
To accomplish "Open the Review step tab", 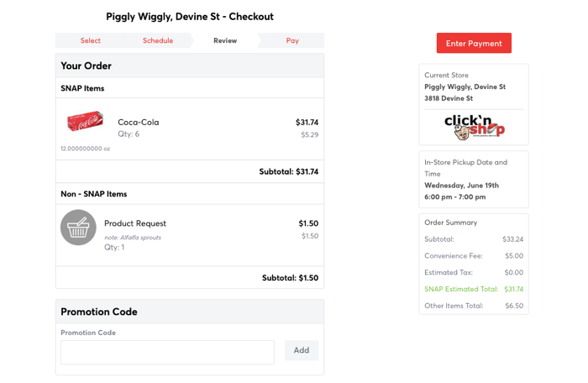I will (x=225, y=40).
